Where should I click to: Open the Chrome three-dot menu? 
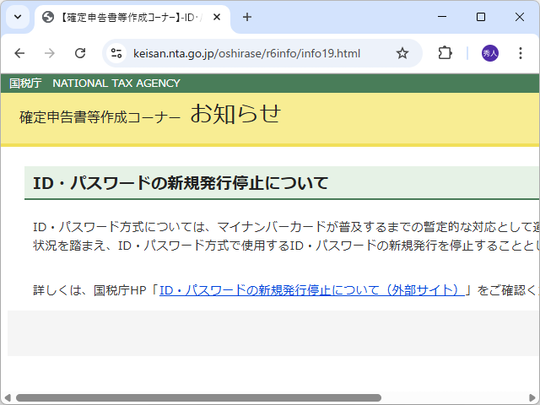tap(520, 53)
